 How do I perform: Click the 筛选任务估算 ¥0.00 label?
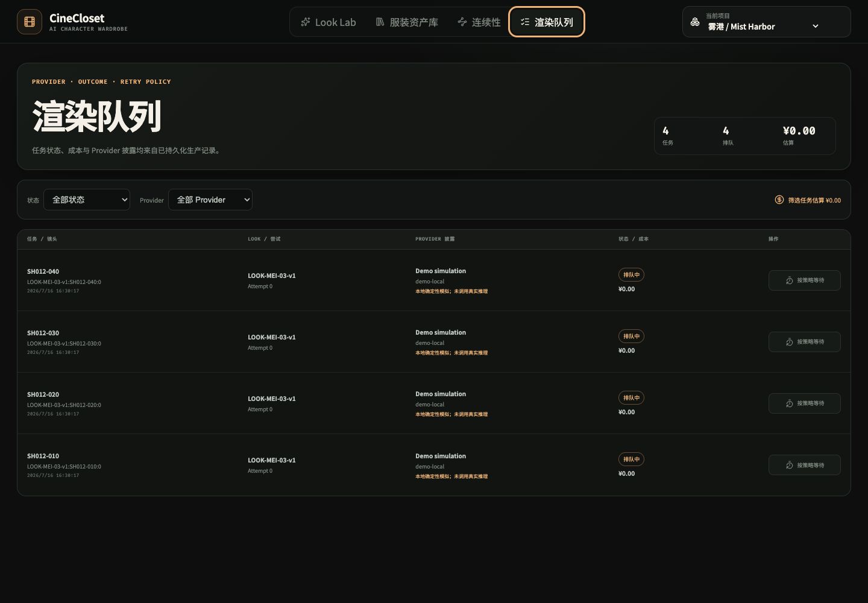[814, 200]
